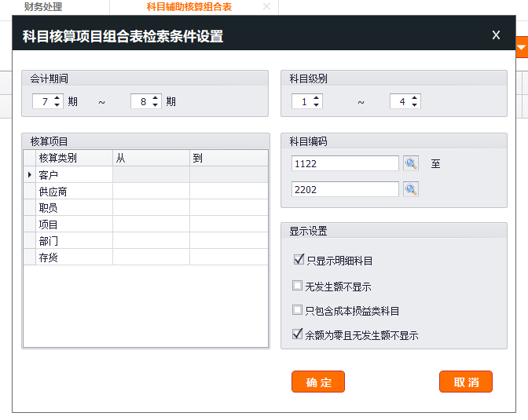Decrease the ending accounting period value
Image resolution: width=528 pixels, height=420 pixels.
pos(156,105)
